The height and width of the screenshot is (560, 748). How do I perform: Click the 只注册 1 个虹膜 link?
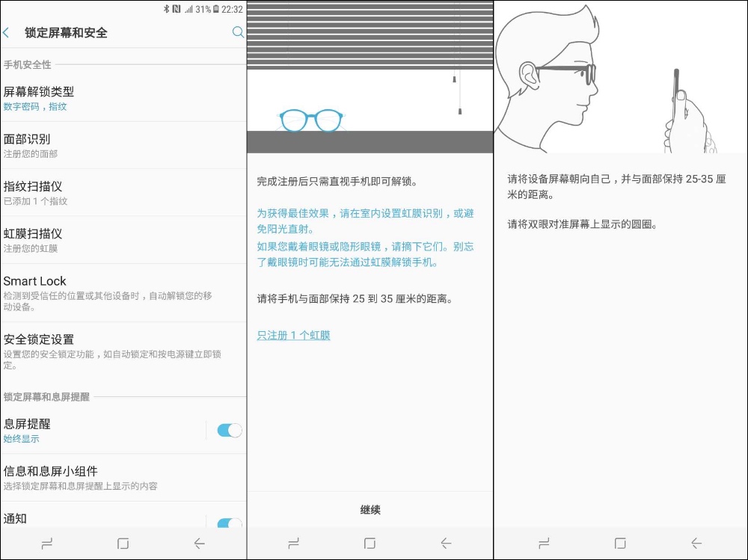coord(293,336)
